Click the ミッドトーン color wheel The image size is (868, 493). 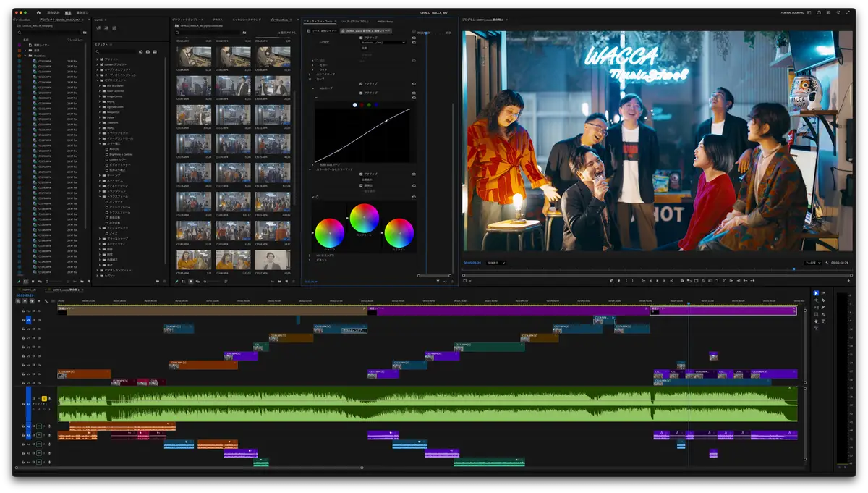click(x=365, y=218)
